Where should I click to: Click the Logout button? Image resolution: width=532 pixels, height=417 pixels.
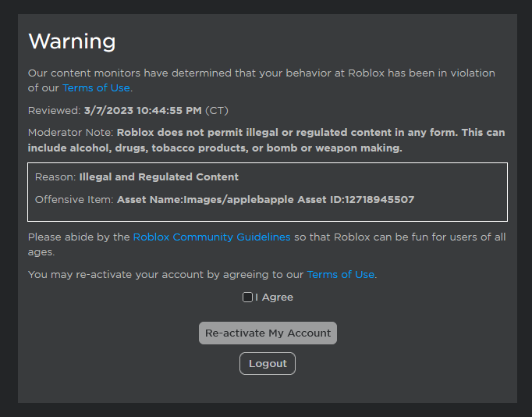coord(268,364)
